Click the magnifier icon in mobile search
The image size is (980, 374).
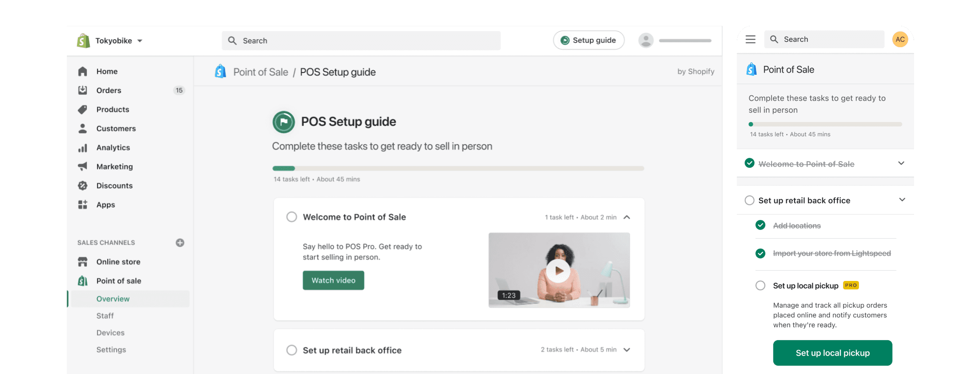point(774,39)
